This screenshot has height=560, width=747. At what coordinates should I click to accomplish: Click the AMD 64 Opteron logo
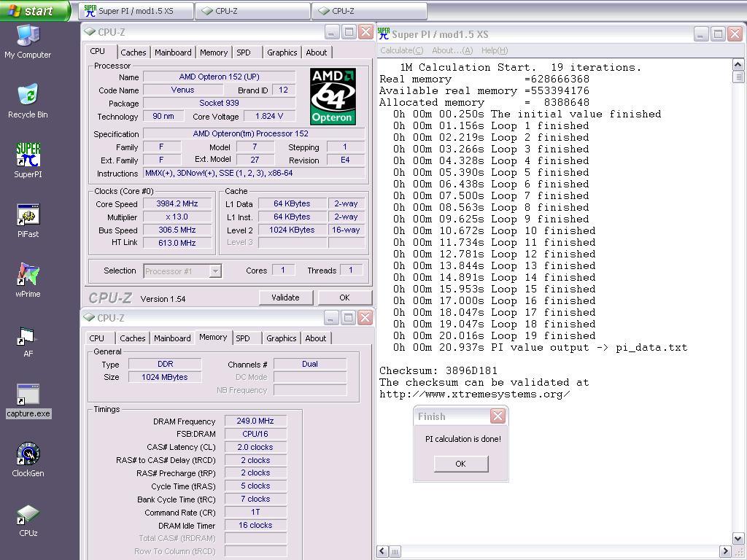333,96
